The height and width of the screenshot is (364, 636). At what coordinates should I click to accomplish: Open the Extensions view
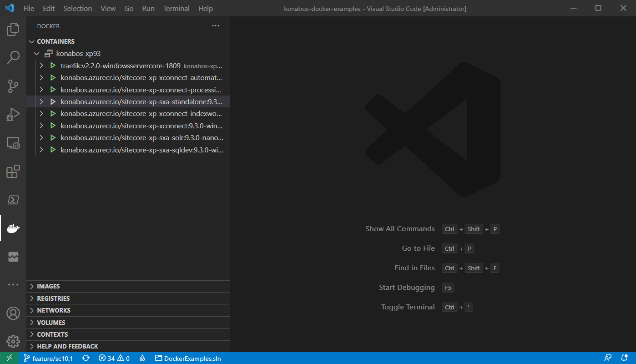13,172
